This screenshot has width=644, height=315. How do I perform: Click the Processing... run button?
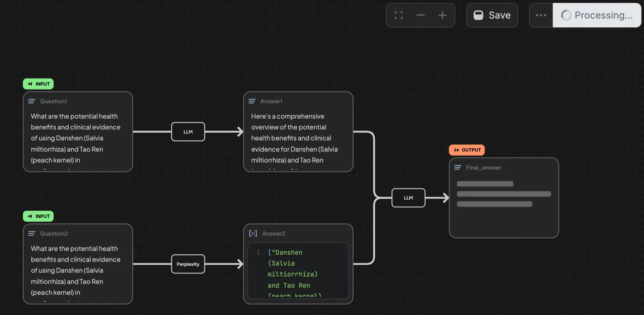click(x=597, y=15)
